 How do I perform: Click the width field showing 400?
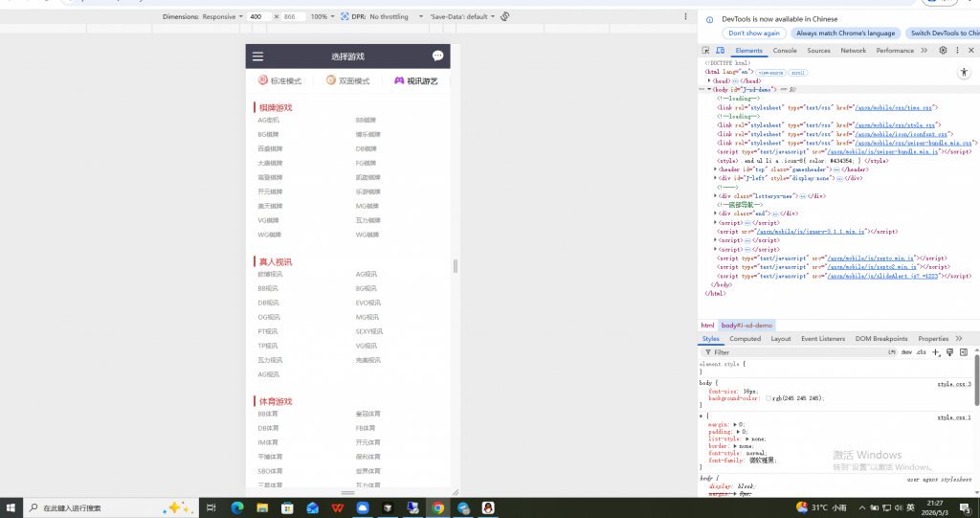[x=258, y=17]
